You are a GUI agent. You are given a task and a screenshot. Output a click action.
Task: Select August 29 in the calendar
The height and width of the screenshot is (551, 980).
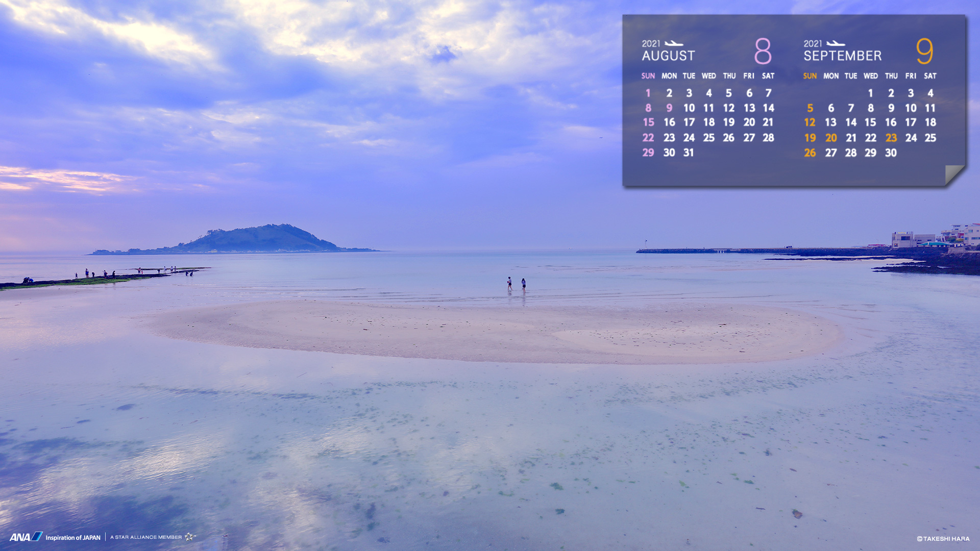click(648, 153)
